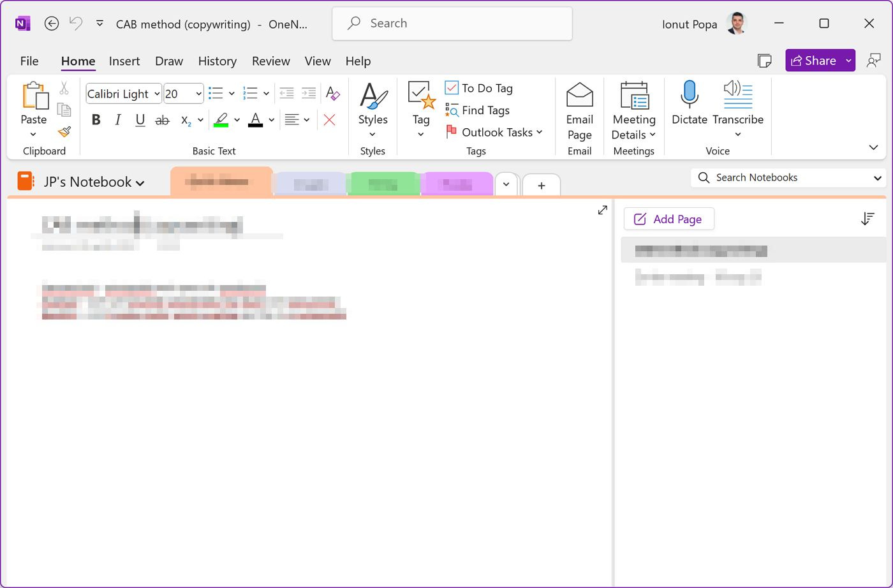The height and width of the screenshot is (588, 893).
Task: Open Outlook Tasks dropdown
Action: pyautogui.click(x=494, y=132)
